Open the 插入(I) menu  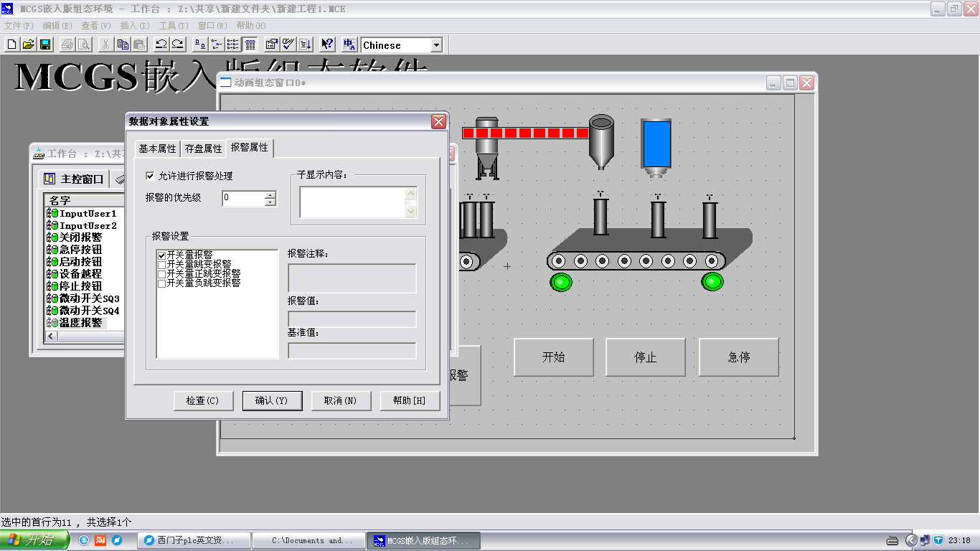(135, 26)
